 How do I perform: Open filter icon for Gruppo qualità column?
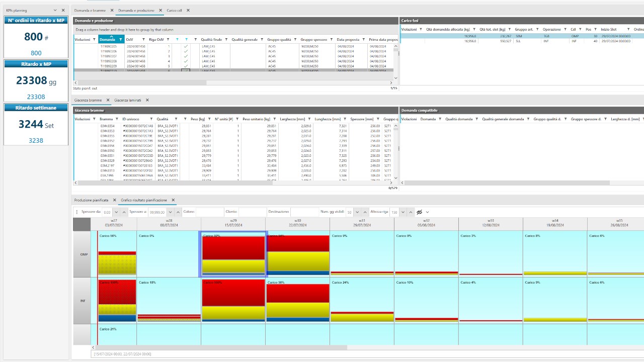pyautogui.click(x=295, y=39)
